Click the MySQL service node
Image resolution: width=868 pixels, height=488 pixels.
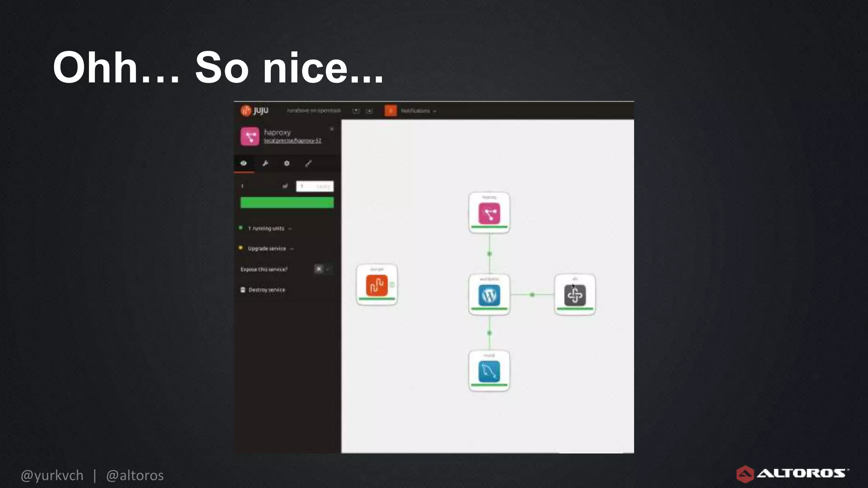click(x=489, y=371)
